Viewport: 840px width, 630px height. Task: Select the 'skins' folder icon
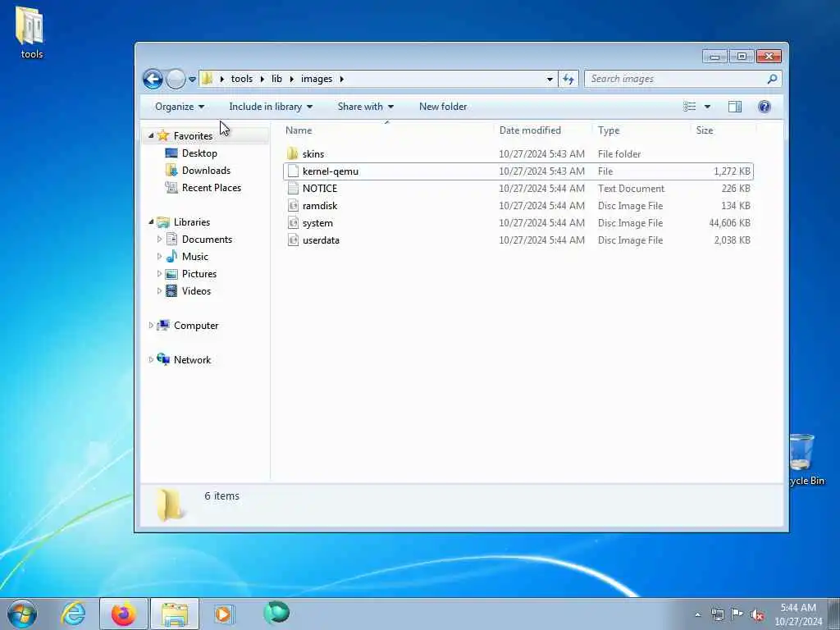[x=293, y=153]
